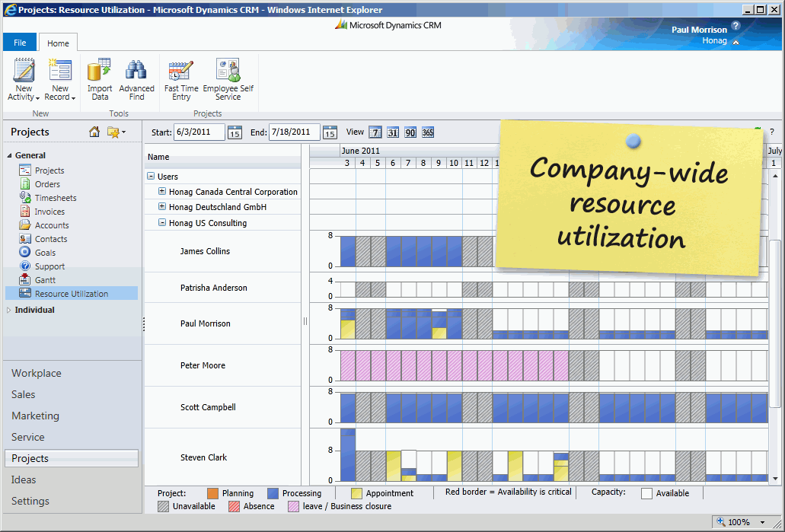Open Goals in sidebar
Image resolution: width=785 pixels, height=532 pixels.
[x=45, y=253]
